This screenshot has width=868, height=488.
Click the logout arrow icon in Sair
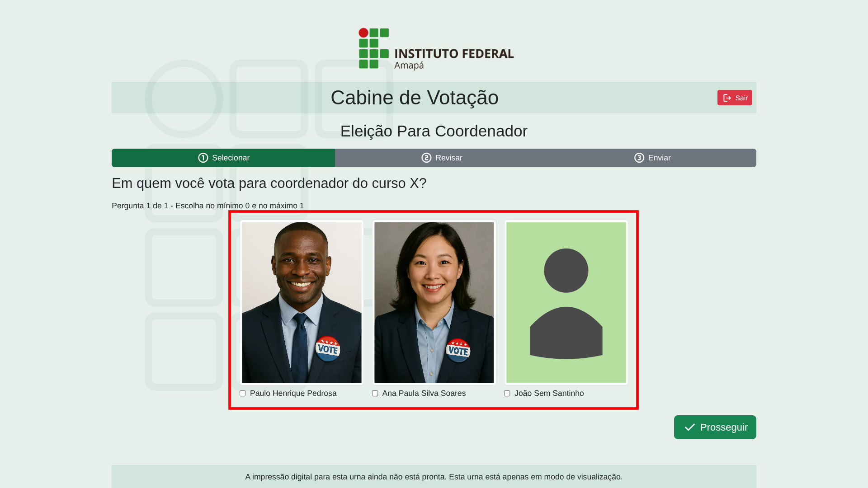click(x=727, y=98)
